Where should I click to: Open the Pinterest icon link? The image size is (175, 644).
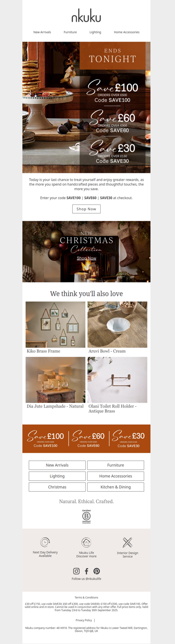(x=97, y=571)
